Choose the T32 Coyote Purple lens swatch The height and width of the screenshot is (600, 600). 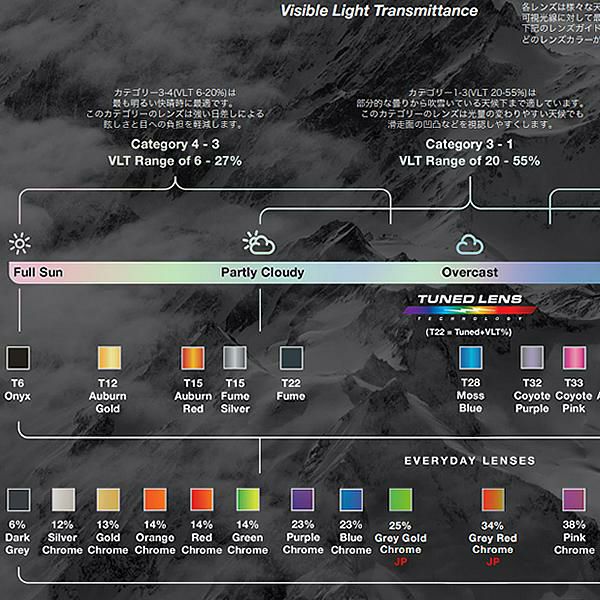coord(532,358)
